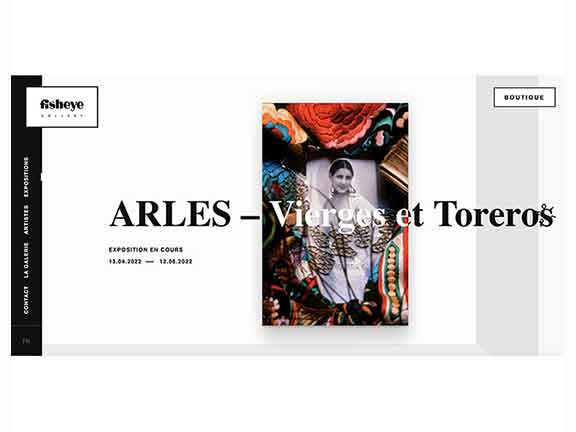The width and height of the screenshot is (576, 432).
Task: Click the dash separating the exhibition dates
Action: (x=150, y=262)
